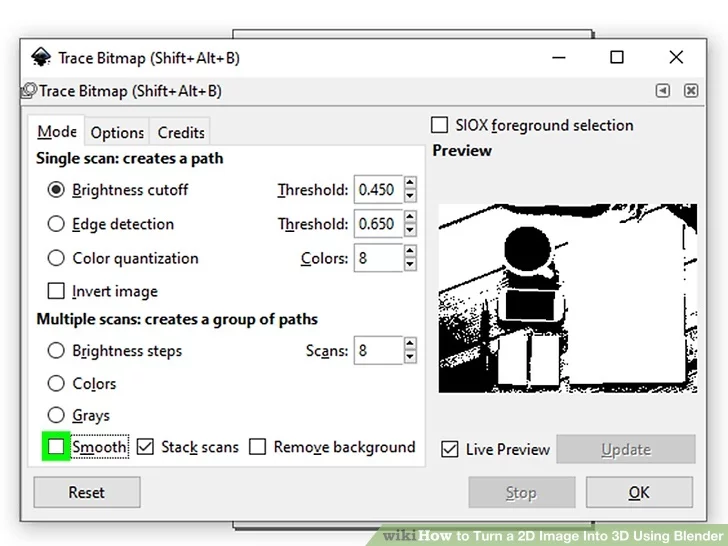The width and height of the screenshot is (728, 546).
Task: Select the Grays scan mode
Action: [57, 415]
